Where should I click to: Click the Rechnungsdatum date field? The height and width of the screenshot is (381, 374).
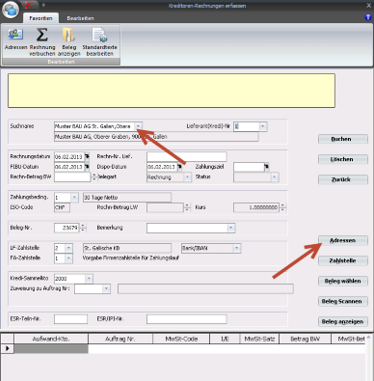(69, 156)
